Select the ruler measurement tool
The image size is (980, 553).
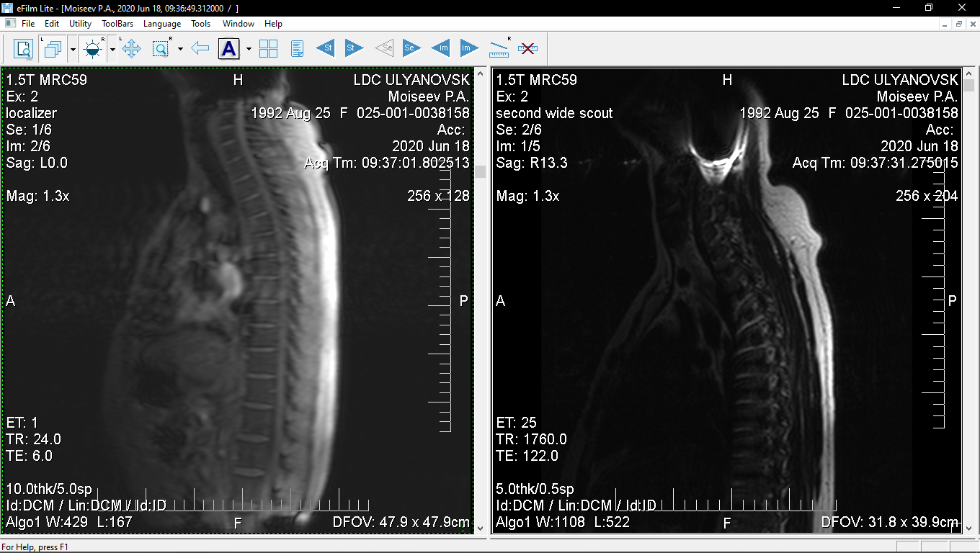[499, 49]
